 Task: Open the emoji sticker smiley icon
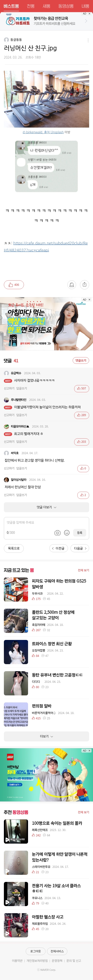click(67, 533)
